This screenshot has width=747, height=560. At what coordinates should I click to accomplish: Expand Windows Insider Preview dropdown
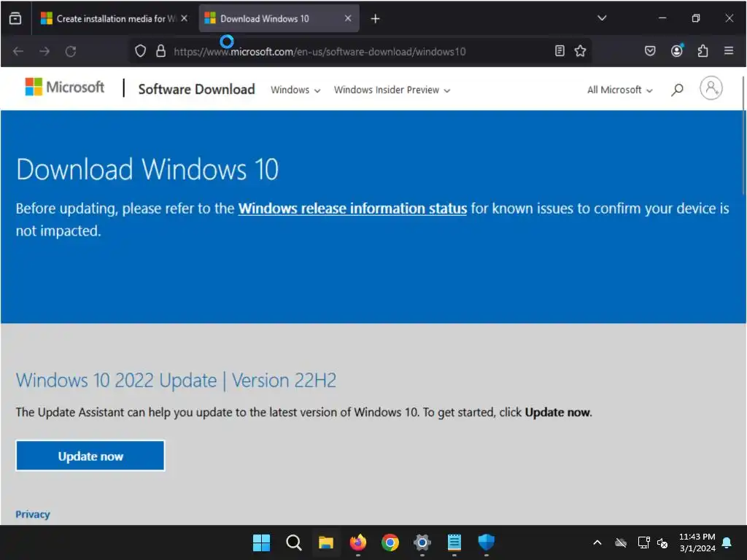(392, 90)
